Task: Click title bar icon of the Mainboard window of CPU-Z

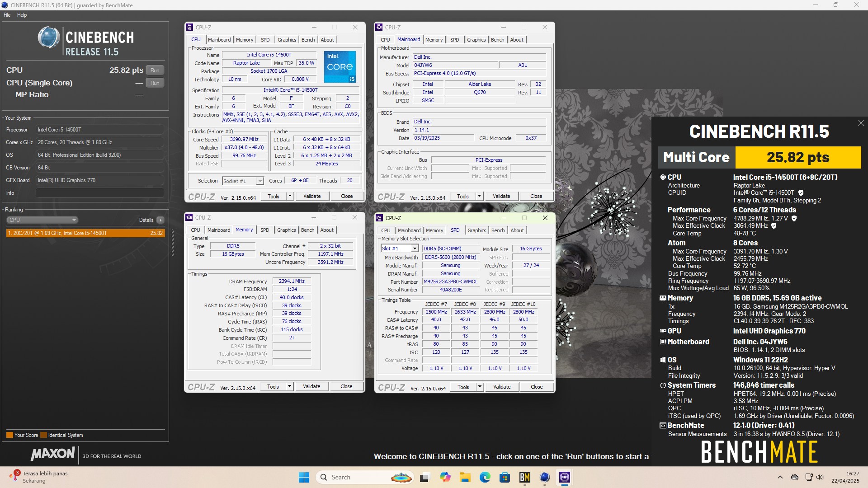Action: tap(379, 27)
